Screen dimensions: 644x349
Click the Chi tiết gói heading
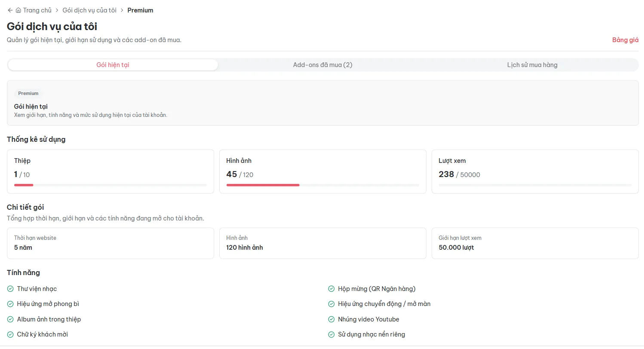tap(25, 207)
